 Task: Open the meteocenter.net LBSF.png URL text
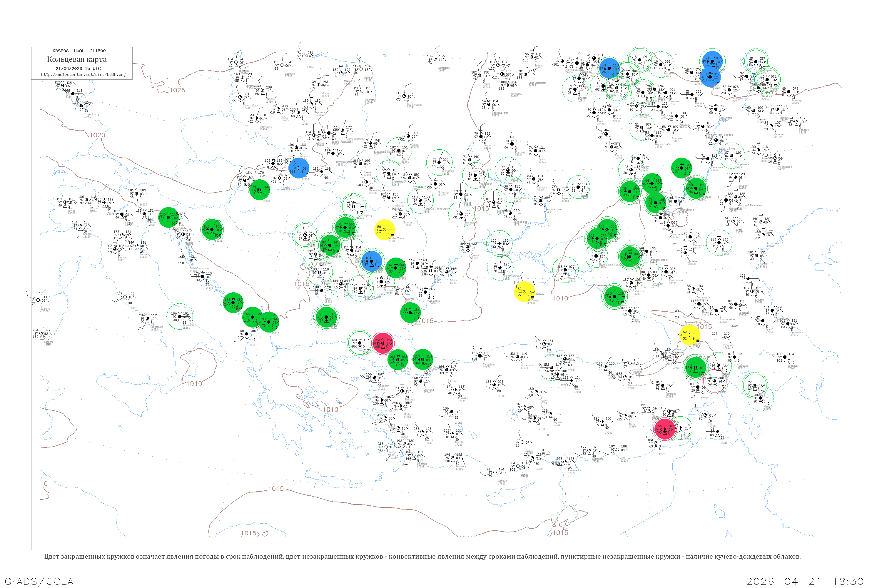pos(83,74)
